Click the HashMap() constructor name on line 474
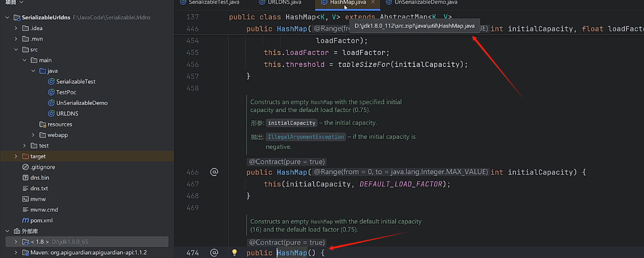 tap(292, 253)
